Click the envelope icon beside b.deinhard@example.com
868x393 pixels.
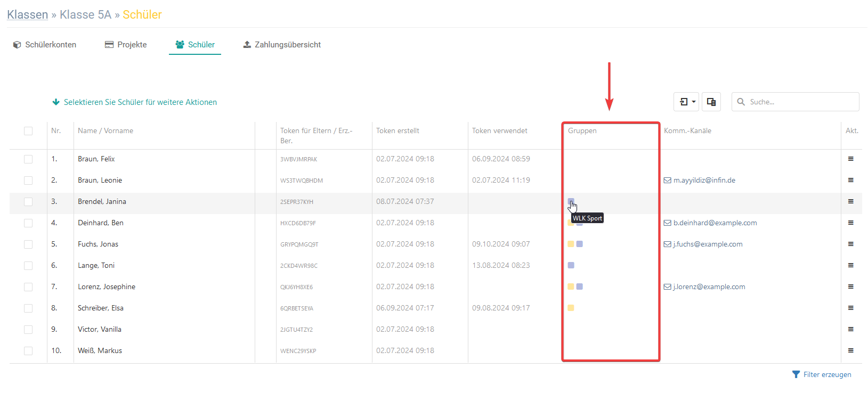coord(667,223)
